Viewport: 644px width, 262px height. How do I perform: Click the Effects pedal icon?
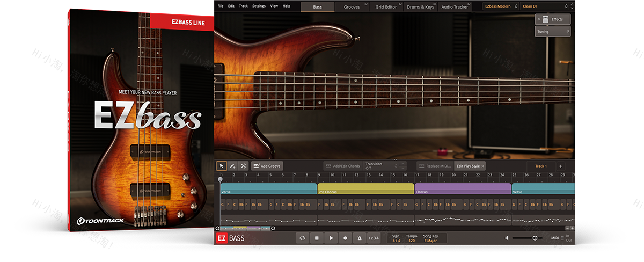click(x=545, y=19)
